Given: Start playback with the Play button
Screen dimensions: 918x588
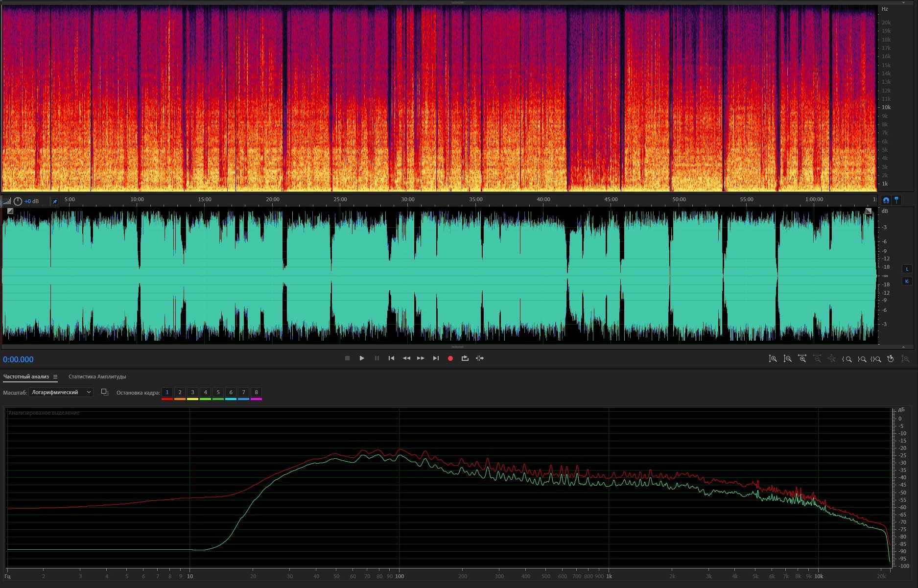Looking at the screenshot, I should [x=362, y=358].
